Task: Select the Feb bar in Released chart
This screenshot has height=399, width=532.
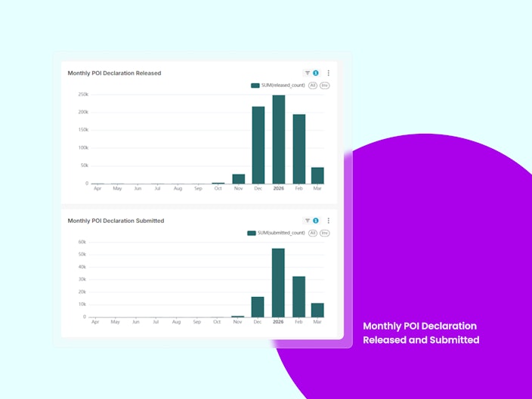Action: tap(299, 149)
